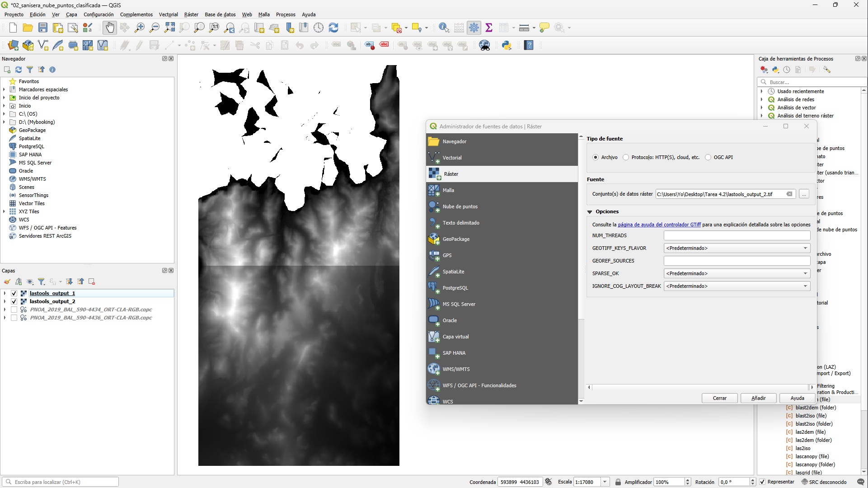Image resolution: width=868 pixels, height=488 pixels.
Task: Click the Save Project floppy icon
Action: pos(43,28)
